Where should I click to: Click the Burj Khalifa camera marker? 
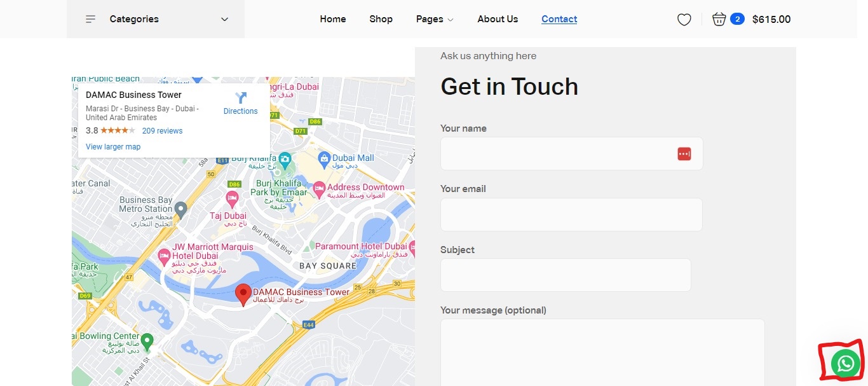[285, 158]
